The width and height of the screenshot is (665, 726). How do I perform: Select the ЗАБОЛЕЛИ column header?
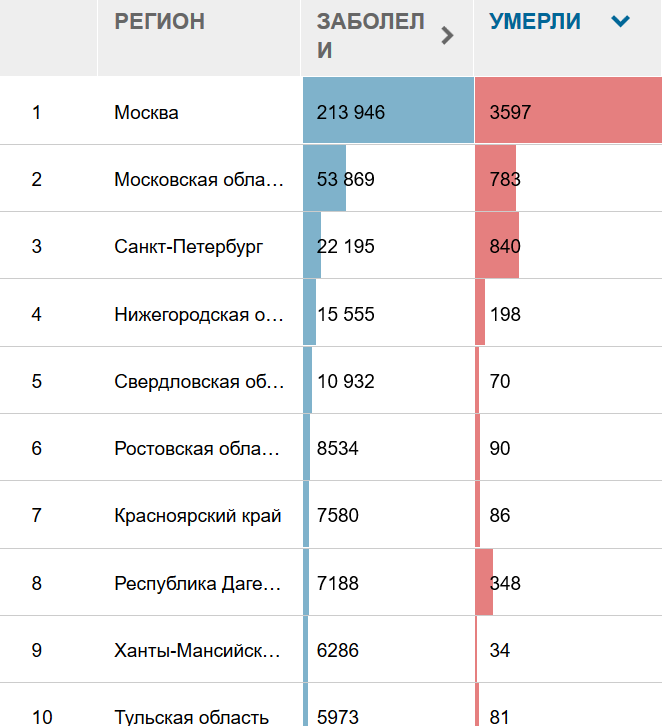tap(370, 36)
